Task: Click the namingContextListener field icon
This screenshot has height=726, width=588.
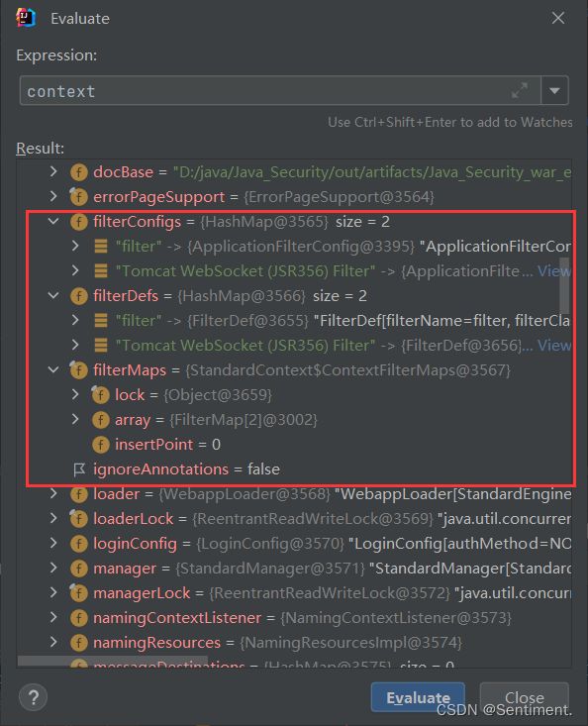Action: pos(79,618)
